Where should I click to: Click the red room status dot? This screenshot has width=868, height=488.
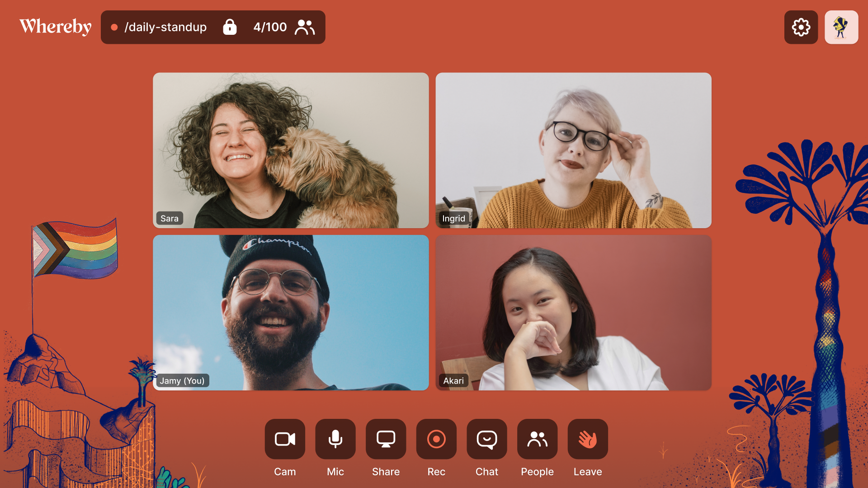click(x=114, y=27)
